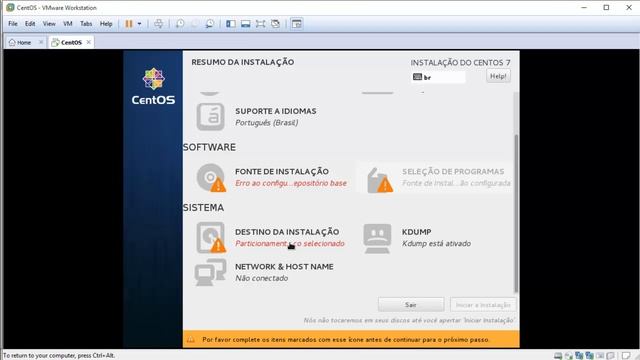Screen dimensions: 640x360
Task: Click the SUPORTE A IDIOMAS label
Action: tap(276, 111)
